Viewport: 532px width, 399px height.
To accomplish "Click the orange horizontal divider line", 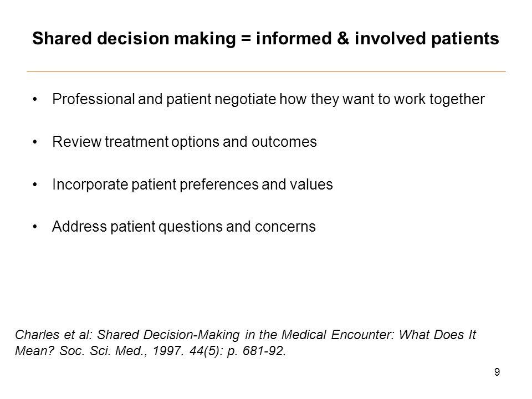I will click(266, 71).
